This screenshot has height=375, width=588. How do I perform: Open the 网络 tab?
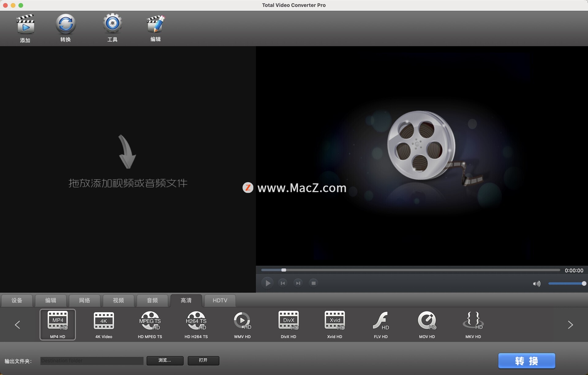point(85,301)
